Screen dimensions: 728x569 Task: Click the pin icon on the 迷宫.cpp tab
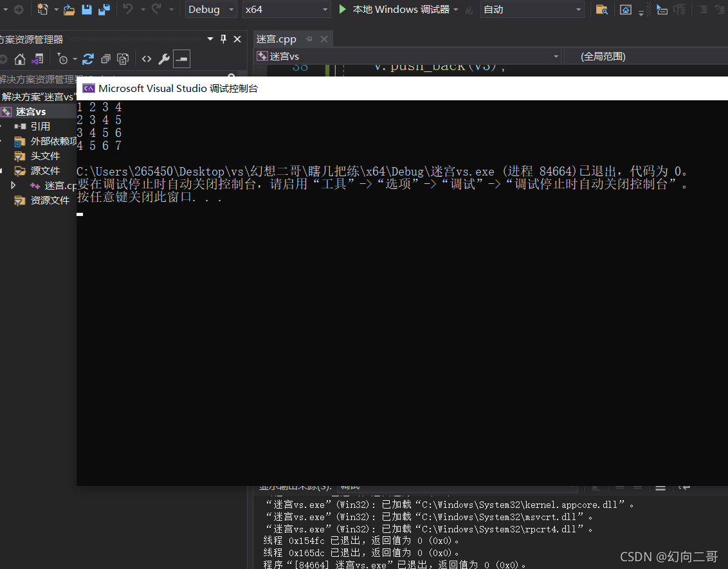tap(309, 39)
